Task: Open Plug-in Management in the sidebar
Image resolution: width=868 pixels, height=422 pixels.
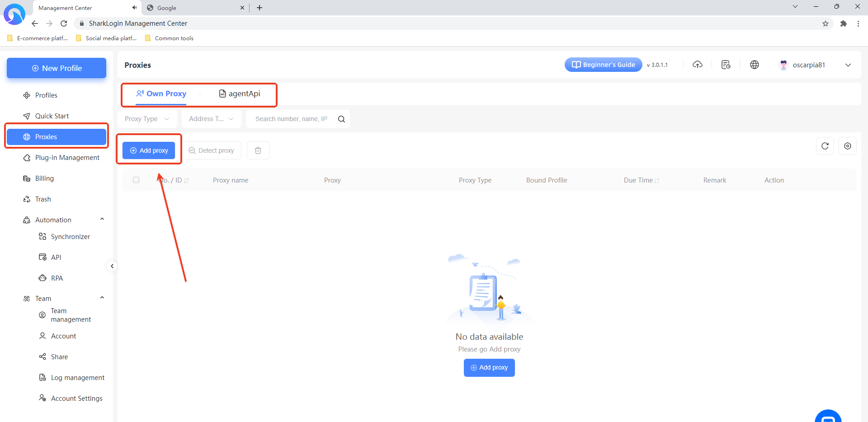Action: click(67, 158)
